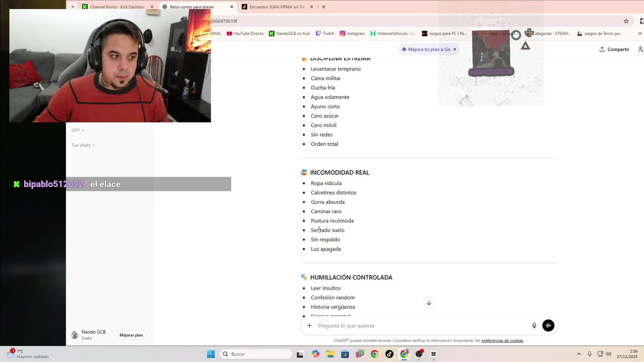Open the preferencias de cookies link
Image resolution: width=644 pixels, height=362 pixels.
(x=502, y=341)
